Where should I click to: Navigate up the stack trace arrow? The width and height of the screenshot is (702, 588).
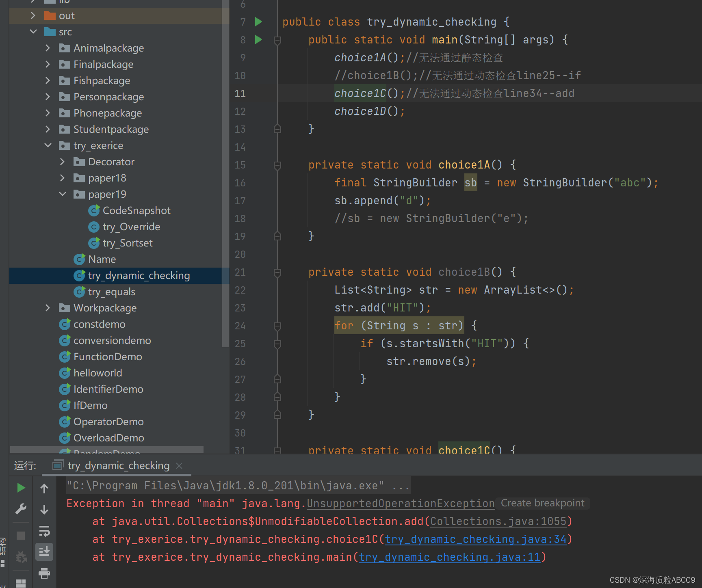click(x=44, y=488)
